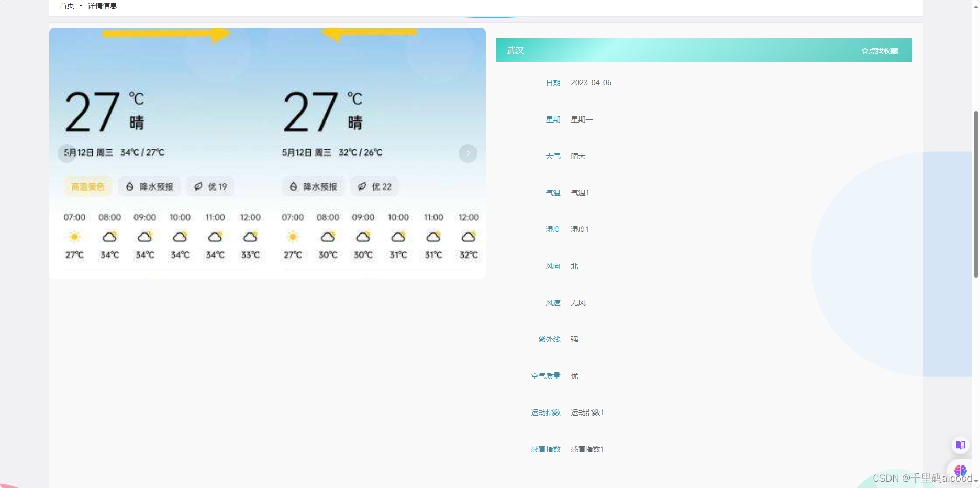Click the 紫外线 field label
Viewport: 980px width, 488px height.
(549, 339)
